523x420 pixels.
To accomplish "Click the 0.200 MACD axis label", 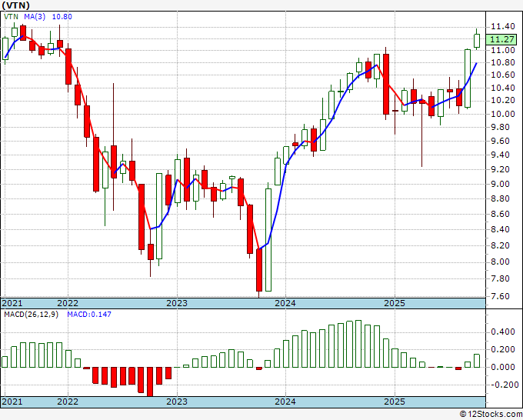I will (x=503, y=349).
